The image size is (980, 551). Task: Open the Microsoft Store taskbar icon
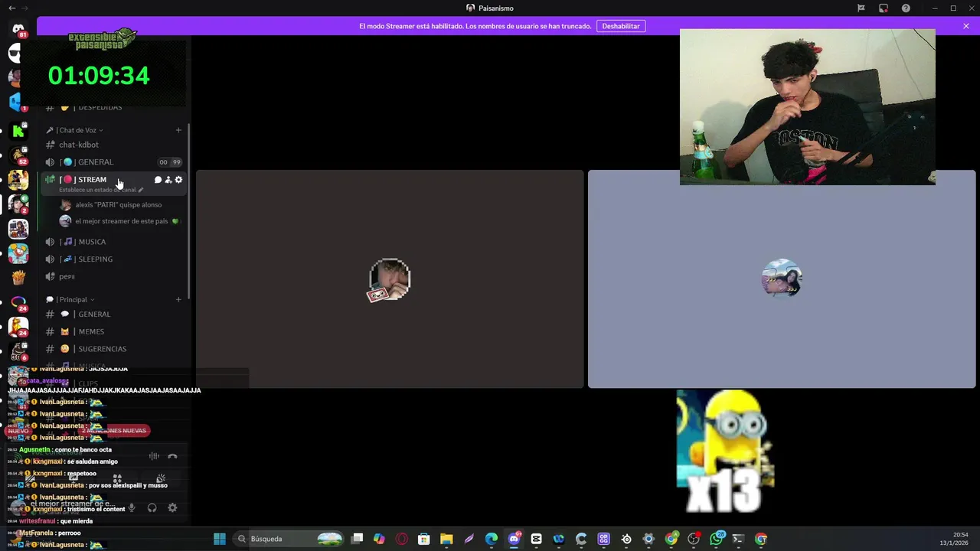click(424, 539)
